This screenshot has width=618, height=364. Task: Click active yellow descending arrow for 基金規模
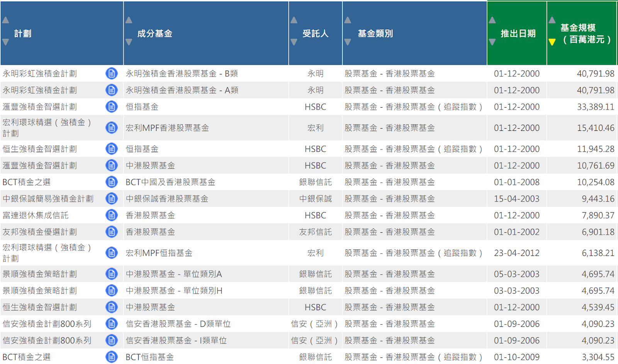tap(552, 42)
